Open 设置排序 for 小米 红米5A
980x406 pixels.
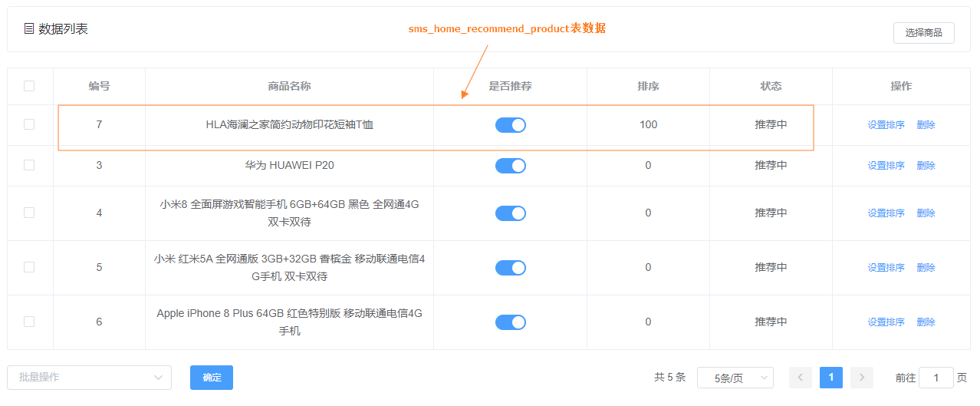click(x=886, y=268)
